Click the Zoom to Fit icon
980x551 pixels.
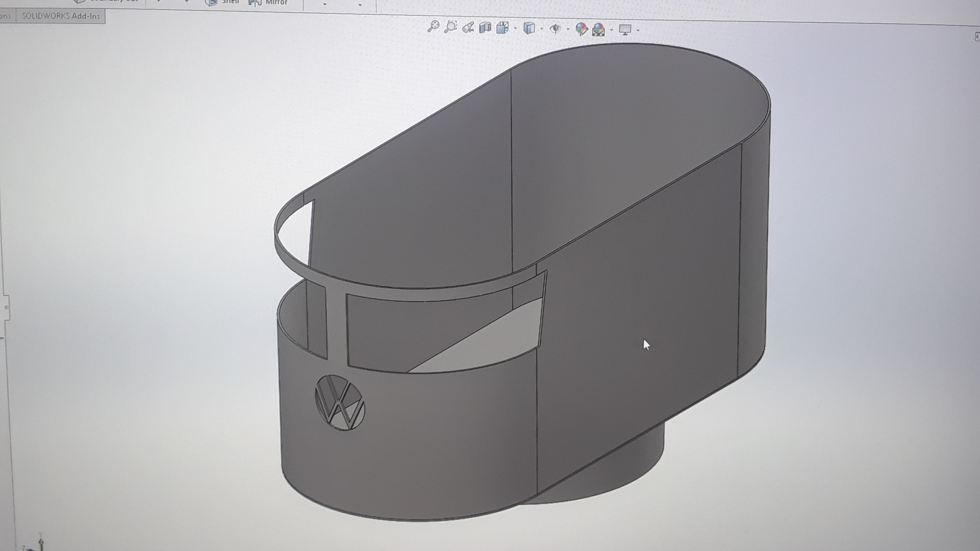pyautogui.click(x=433, y=27)
